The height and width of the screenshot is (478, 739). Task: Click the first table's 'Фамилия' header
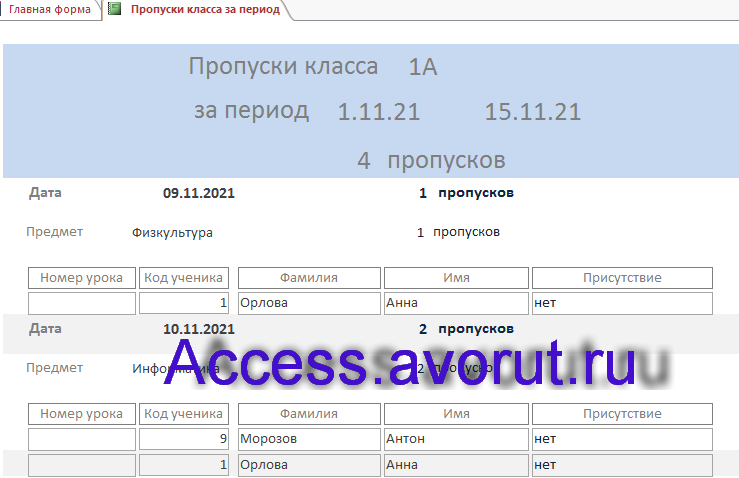(x=309, y=278)
